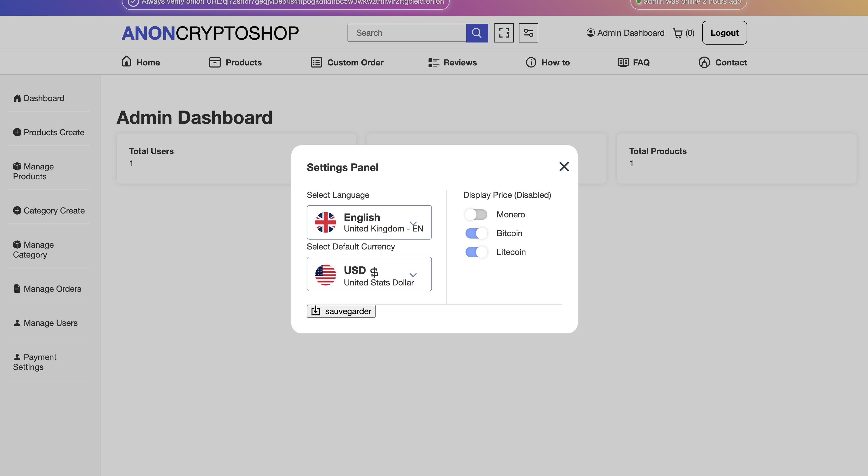Open Category Create in the sidebar
The image size is (868, 476).
coord(49,210)
